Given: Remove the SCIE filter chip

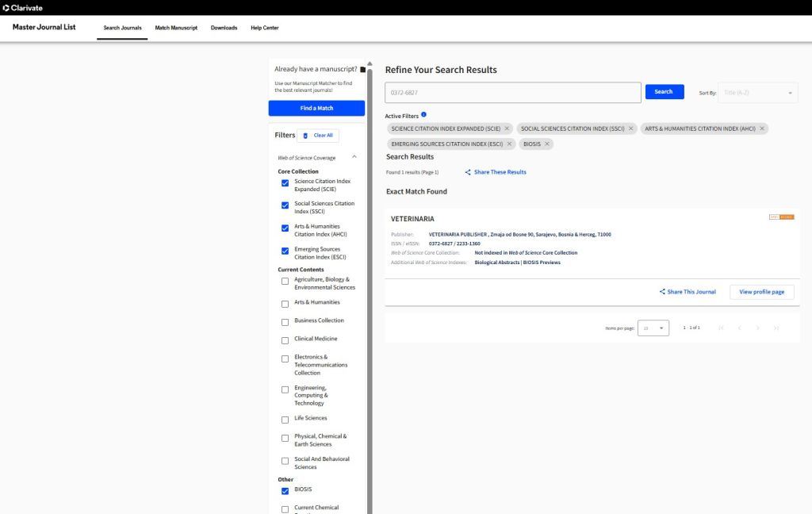Looking at the screenshot, I should [507, 128].
